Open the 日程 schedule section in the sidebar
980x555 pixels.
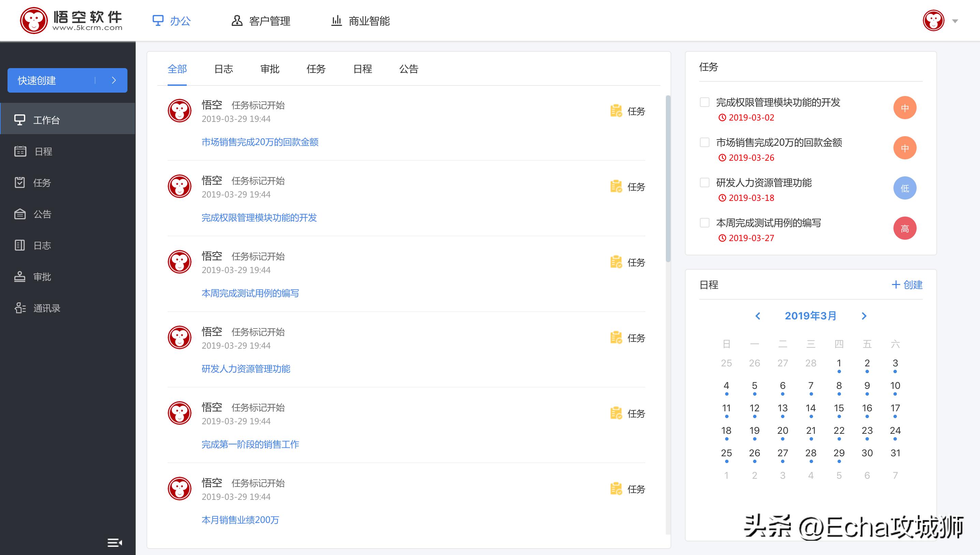point(43,151)
